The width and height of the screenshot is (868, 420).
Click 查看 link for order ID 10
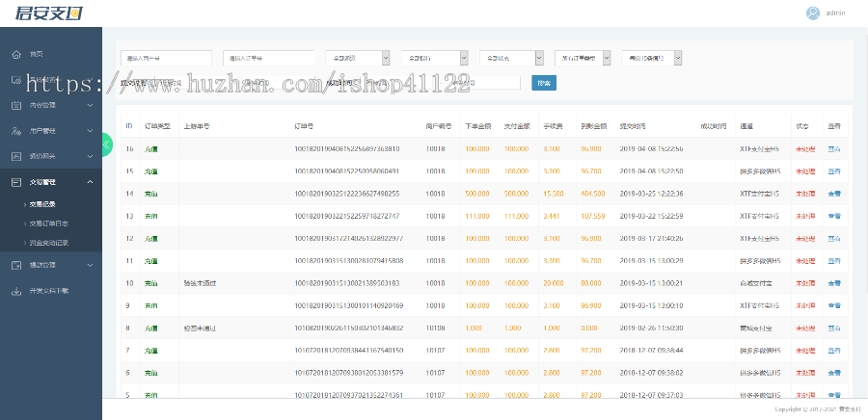click(x=834, y=283)
